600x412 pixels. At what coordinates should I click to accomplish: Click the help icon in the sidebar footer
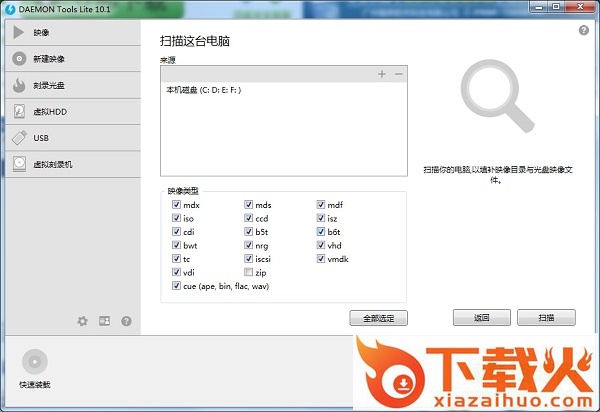126,321
